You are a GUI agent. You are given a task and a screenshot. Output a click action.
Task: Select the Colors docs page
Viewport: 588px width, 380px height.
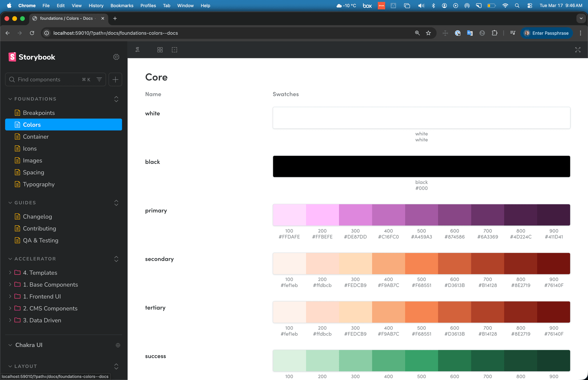[x=64, y=125]
